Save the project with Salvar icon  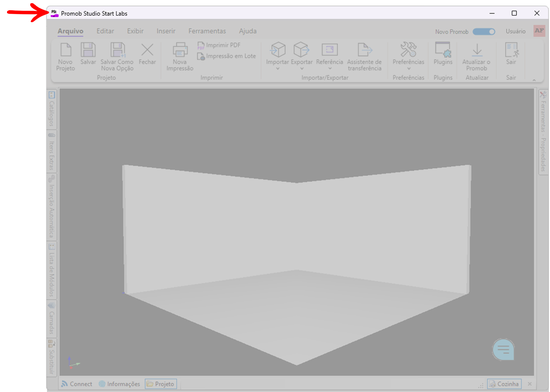pos(88,50)
